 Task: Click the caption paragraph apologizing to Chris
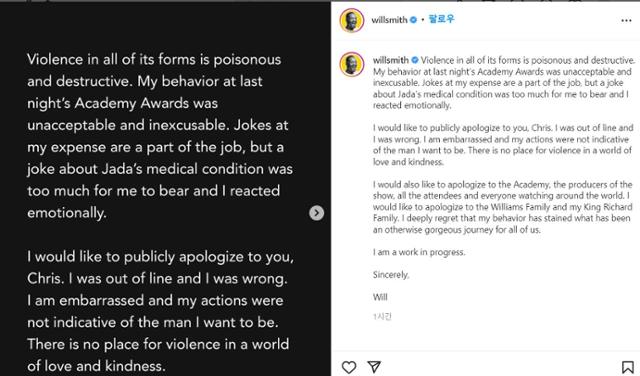click(x=503, y=145)
